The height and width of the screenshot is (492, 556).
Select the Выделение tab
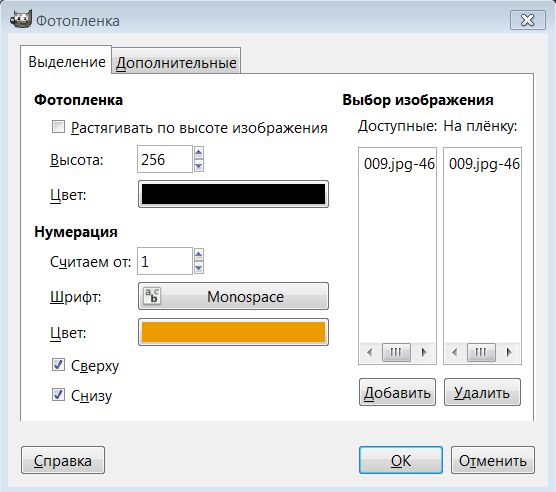(66, 61)
